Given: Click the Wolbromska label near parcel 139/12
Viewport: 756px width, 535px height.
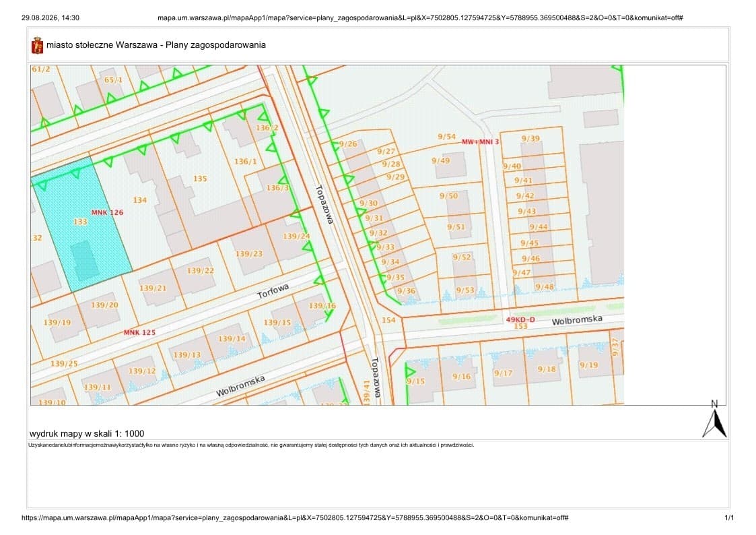Looking at the screenshot, I should coord(240,386).
